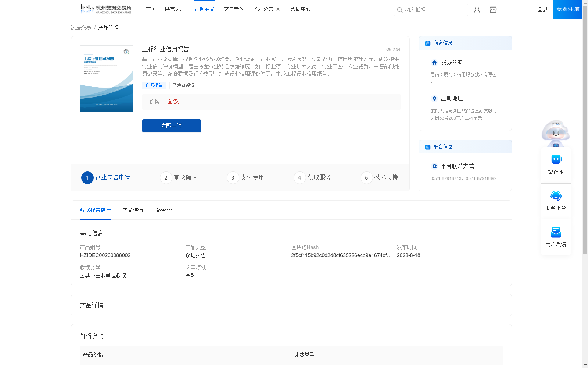Click the 服务商家 house icon
The image size is (588, 368).
tap(434, 63)
